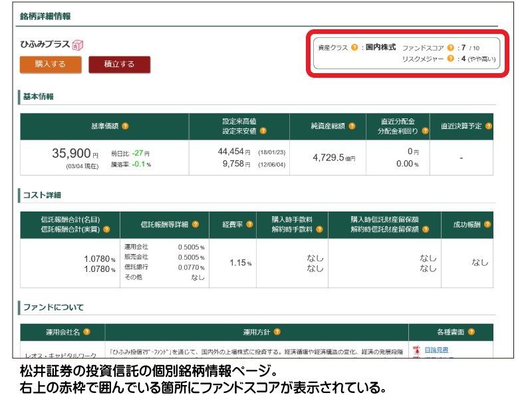532x399 pixels.
Task: Open help icon for 資産クラス
Action: pos(354,47)
